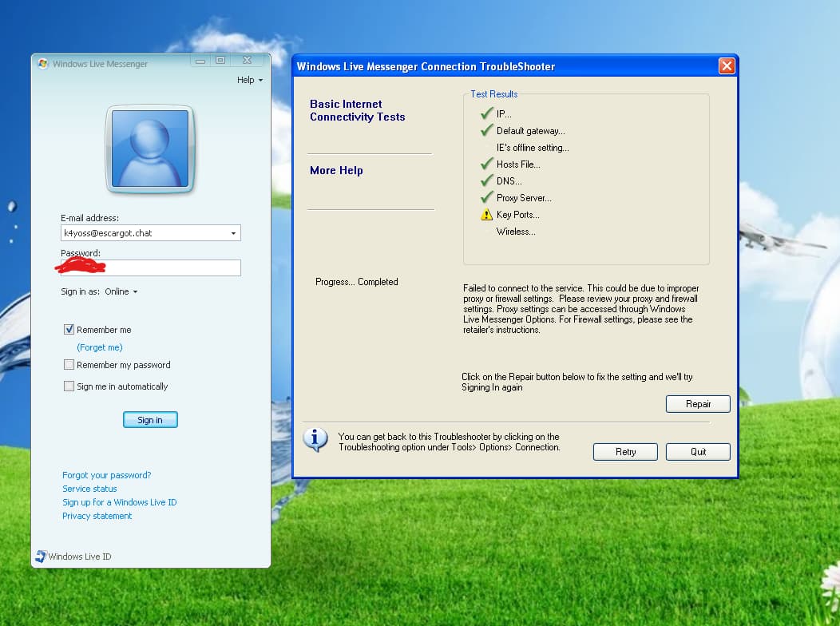Tick Sign me in automatically
The width and height of the screenshot is (840, 626).
(x=69, y=386)
